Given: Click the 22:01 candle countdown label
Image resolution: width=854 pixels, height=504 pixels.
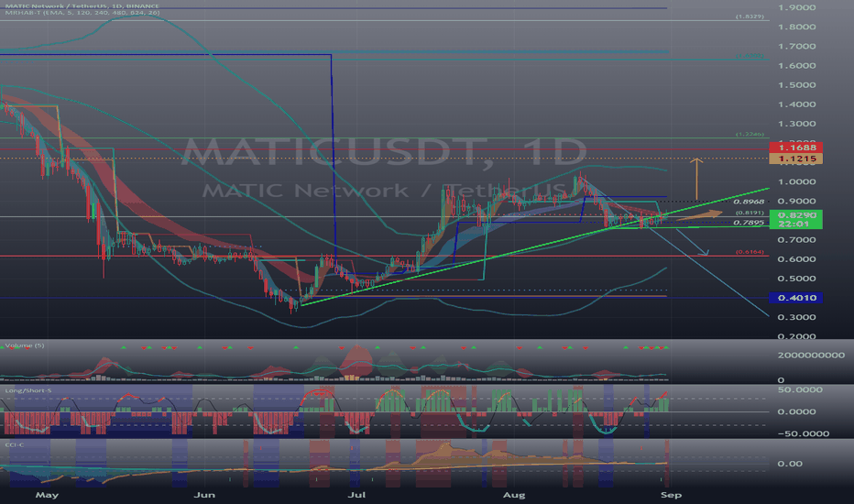Looking at the screenshot, I should pyautogui.click(x=795, y=224).
